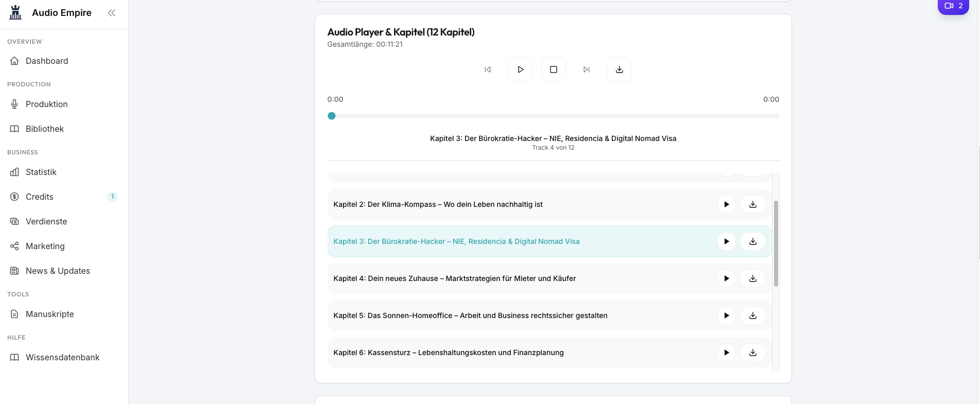Click the chapter list scrollbar
Image resolution: width=980 pixels, height=404 pixels.
click(776, 243)
